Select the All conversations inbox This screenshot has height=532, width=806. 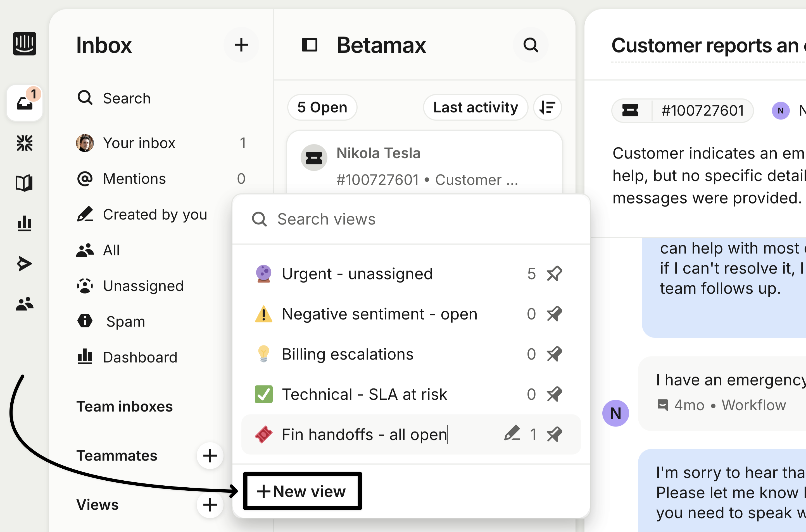98,250
